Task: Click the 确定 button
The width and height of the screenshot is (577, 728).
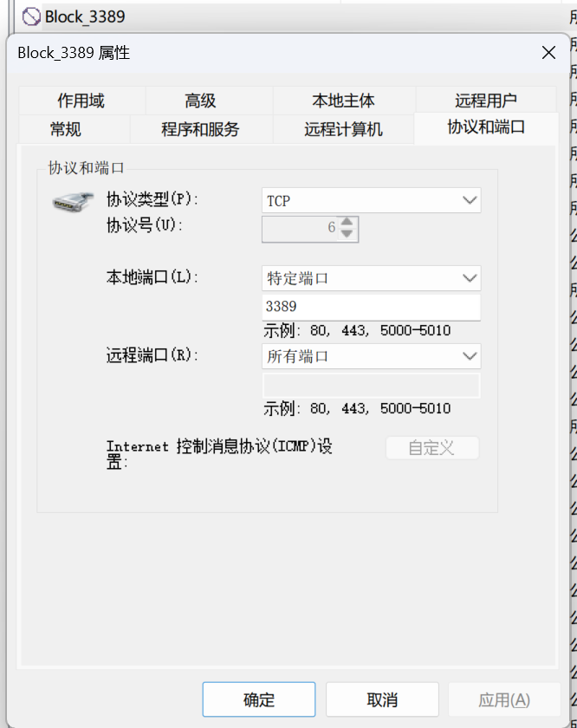Action: (x=258, y=699)
